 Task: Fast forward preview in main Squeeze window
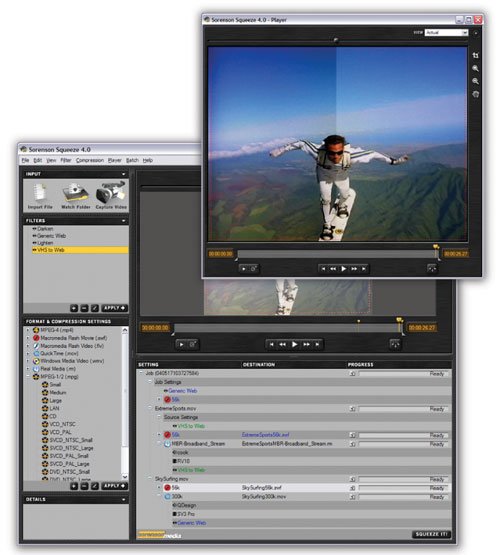pos(306,344)
